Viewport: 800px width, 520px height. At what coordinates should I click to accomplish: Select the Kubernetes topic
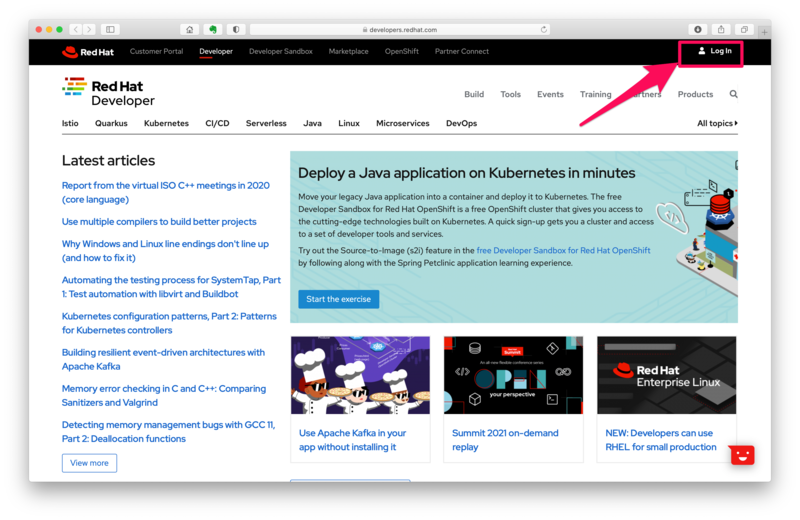pyautogui.click(x=166, y=123)
